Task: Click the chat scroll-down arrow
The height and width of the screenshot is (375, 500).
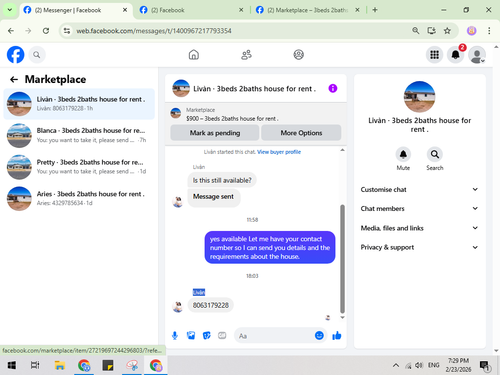Action: coord(342,318)
